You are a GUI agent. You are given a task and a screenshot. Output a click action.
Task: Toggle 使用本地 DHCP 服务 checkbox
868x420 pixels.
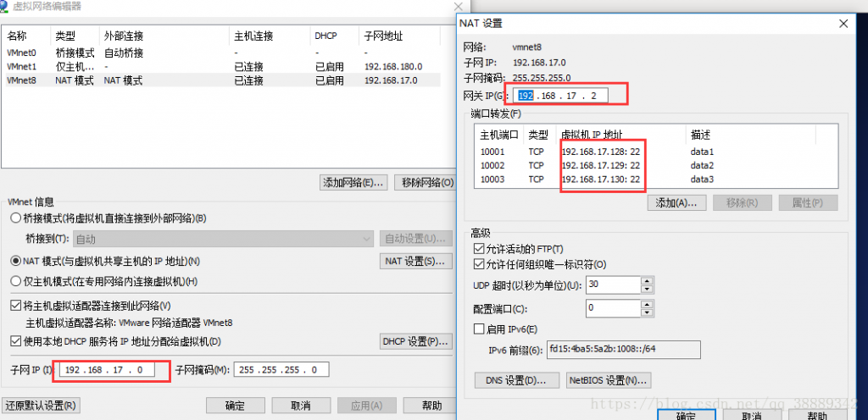(16, 341)
